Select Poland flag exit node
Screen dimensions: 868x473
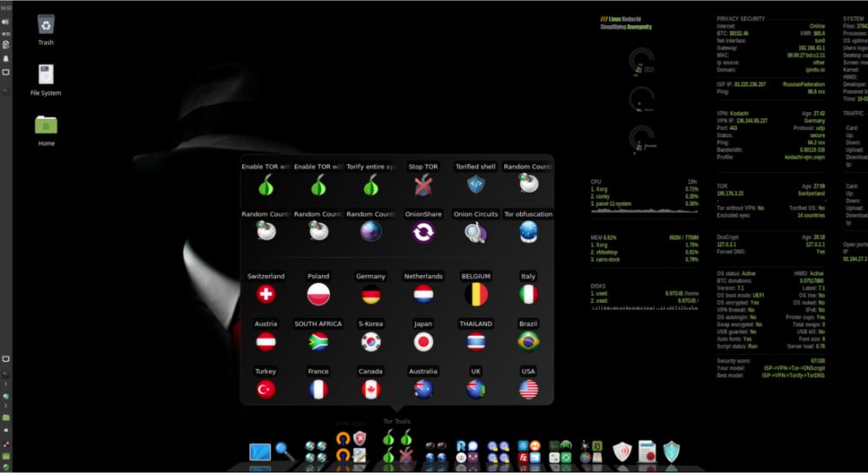coord(319,294)
